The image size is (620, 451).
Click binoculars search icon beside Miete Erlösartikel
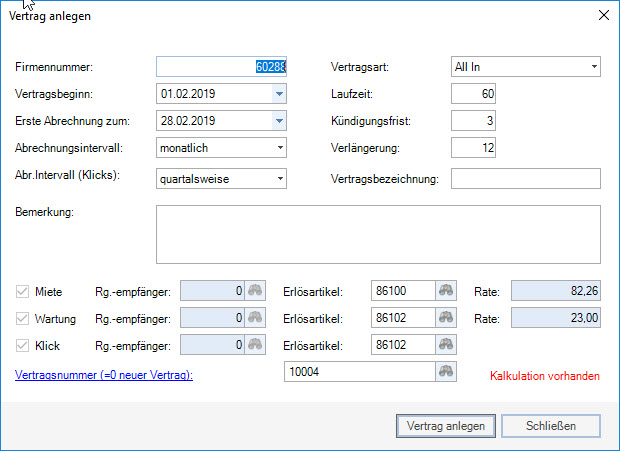coord(446,292)
